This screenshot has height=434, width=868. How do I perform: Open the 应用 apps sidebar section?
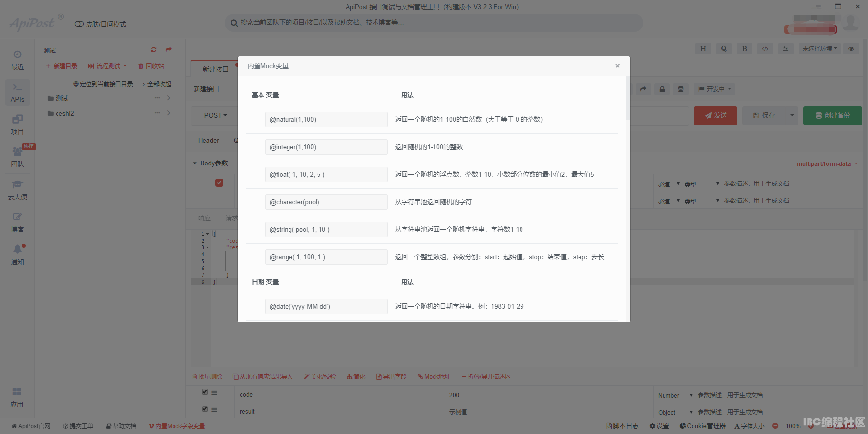pos(17,398)
